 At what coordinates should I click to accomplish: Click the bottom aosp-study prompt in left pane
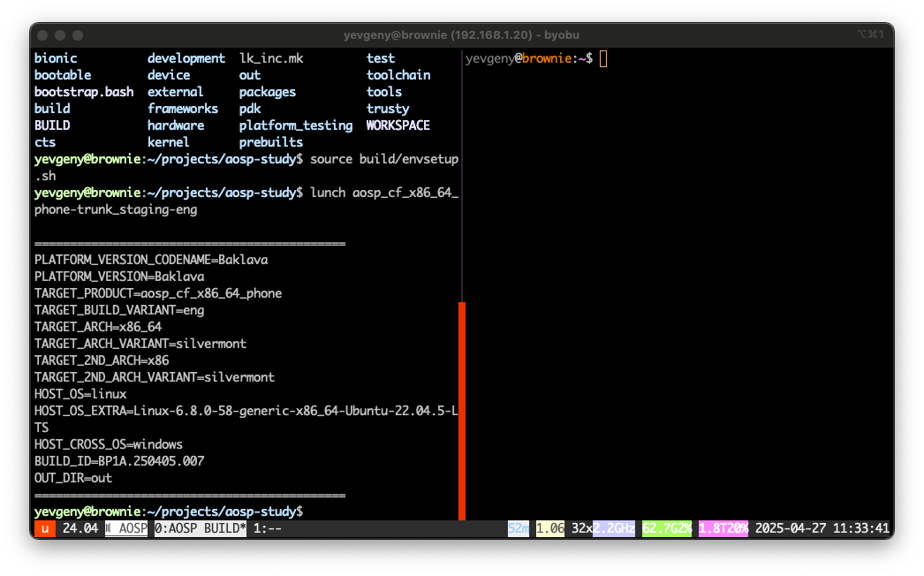pyautogui.click(x=169, y=512)
